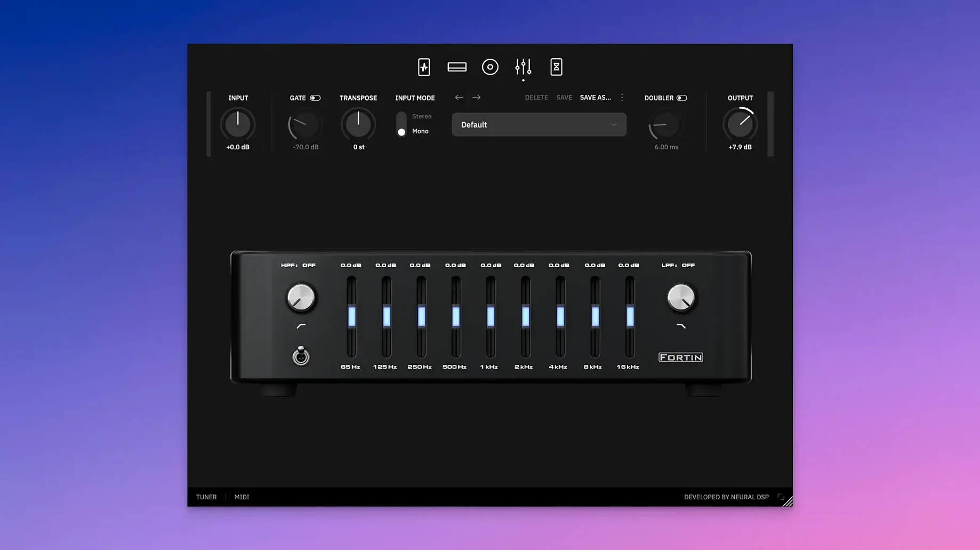Screen dimensions: 980x550
Task: Click the 8 kHz EQ band slider
Action: point(595,317)
